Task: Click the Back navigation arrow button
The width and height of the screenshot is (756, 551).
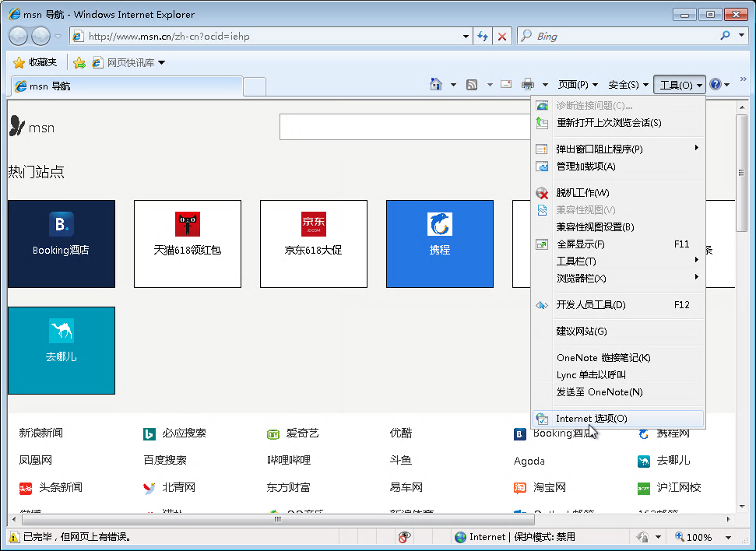Action: point(19,36)
